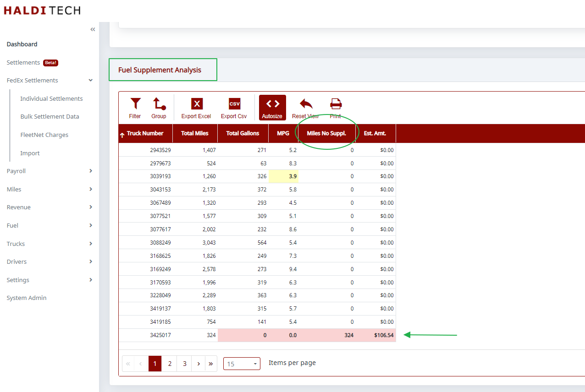This screenshot has height=392, width=585.
Task: Select truck number 3039193
Action: (x=160, y=176)
